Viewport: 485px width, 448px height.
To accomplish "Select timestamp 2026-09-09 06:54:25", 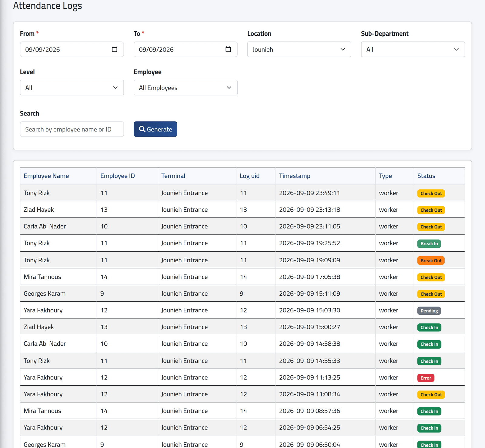I will coord(309,427).
